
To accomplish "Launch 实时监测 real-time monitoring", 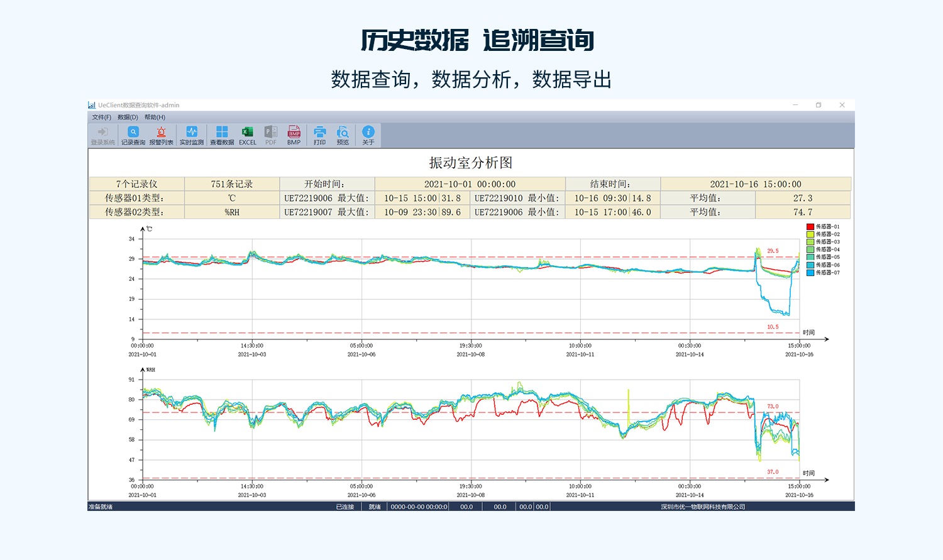I will click(192, 134).
